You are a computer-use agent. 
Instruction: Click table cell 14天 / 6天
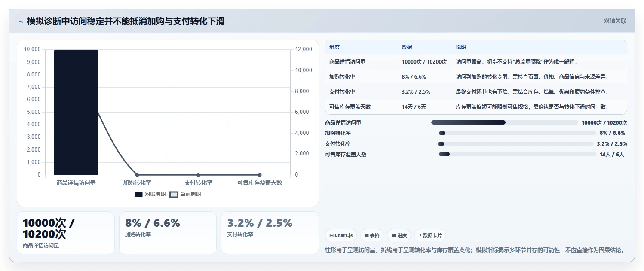pos(414,107)
